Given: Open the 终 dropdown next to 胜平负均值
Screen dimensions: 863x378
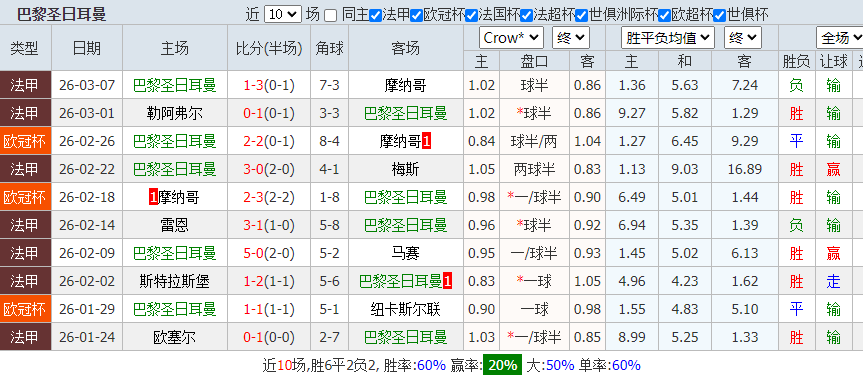Looking at the screenshot, I should 744,38.
